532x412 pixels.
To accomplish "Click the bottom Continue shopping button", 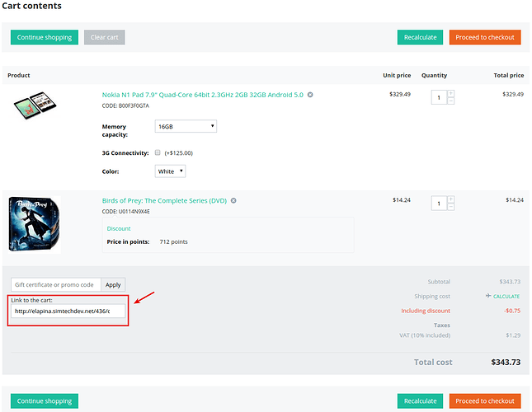I will pos(45,401).
